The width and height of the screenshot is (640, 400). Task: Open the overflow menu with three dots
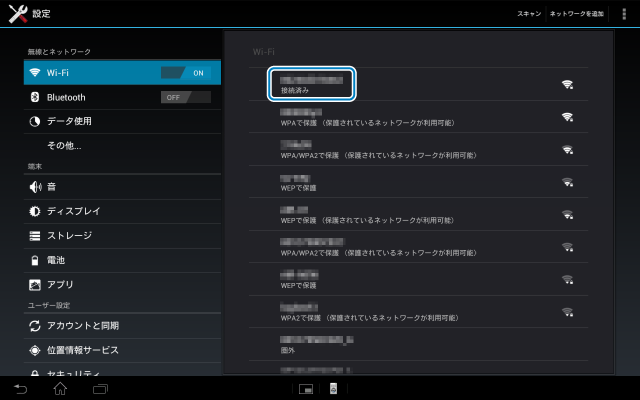pos(625,14)
